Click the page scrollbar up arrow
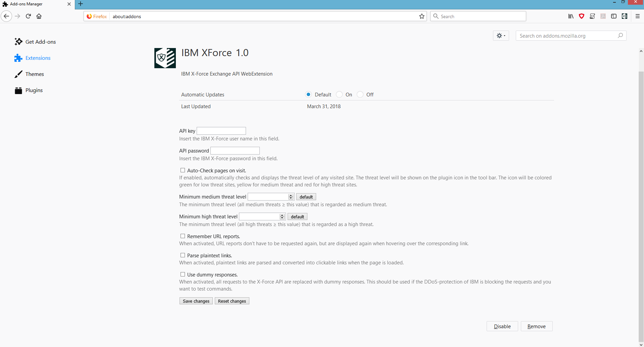This screenshot has height=347, width=644. click(641, 51)
